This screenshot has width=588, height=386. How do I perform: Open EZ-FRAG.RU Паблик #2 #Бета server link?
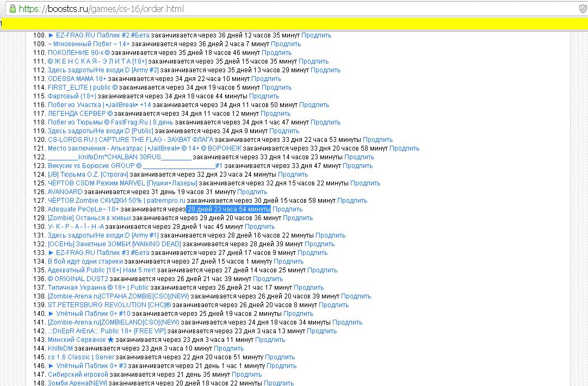(x=98, y=35)
